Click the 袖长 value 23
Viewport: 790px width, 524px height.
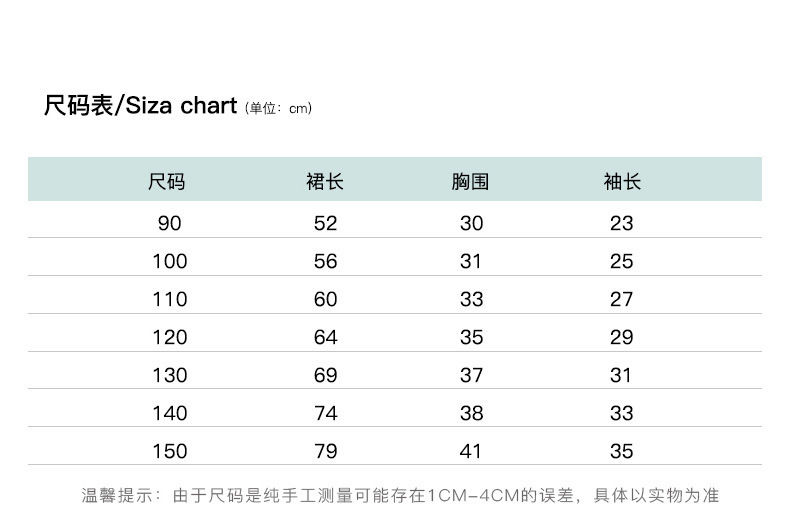click(622, 223)
